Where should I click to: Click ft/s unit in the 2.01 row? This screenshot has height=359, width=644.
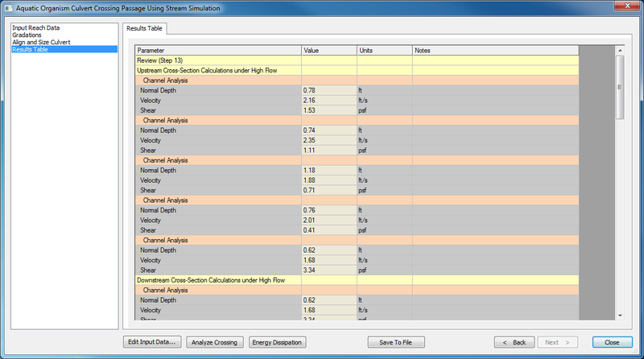click(363, 221)
